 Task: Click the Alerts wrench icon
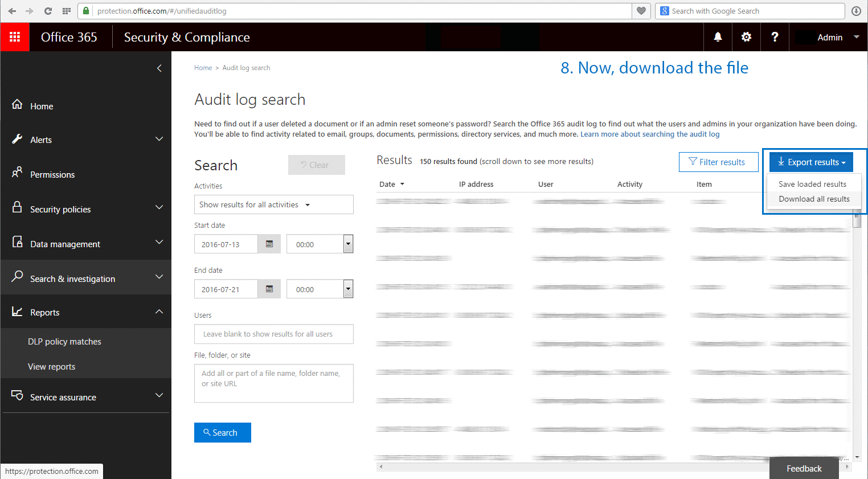(17, 139)
